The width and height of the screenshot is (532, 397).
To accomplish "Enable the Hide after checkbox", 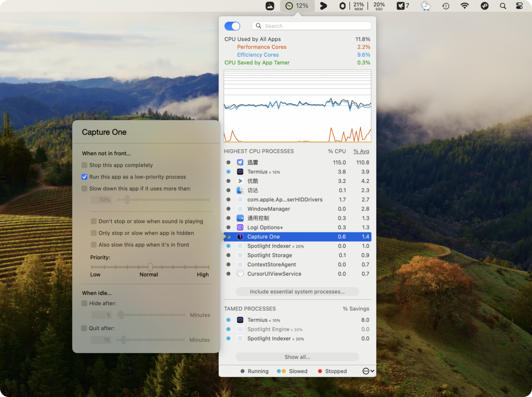I will click(x=84, y=303).
